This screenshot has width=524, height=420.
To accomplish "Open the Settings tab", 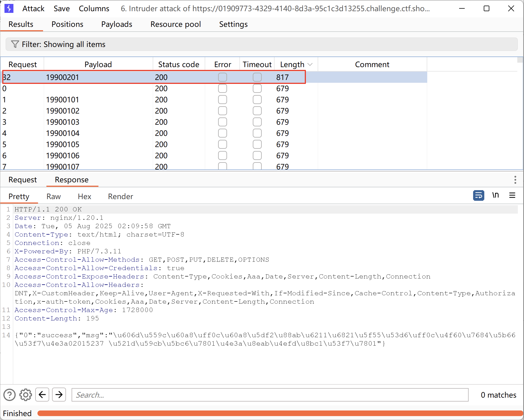I will pos(233,24).
